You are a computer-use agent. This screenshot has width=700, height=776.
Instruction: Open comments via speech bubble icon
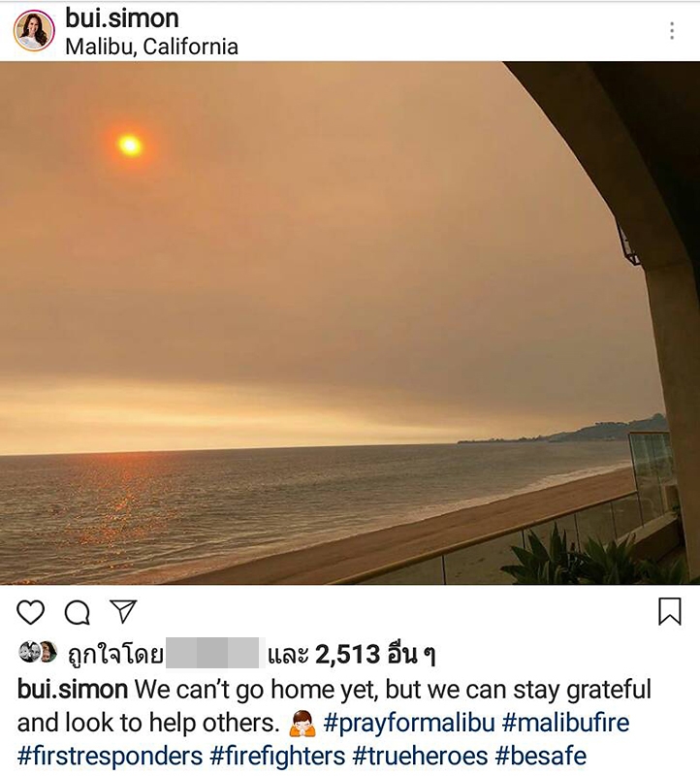78,613
